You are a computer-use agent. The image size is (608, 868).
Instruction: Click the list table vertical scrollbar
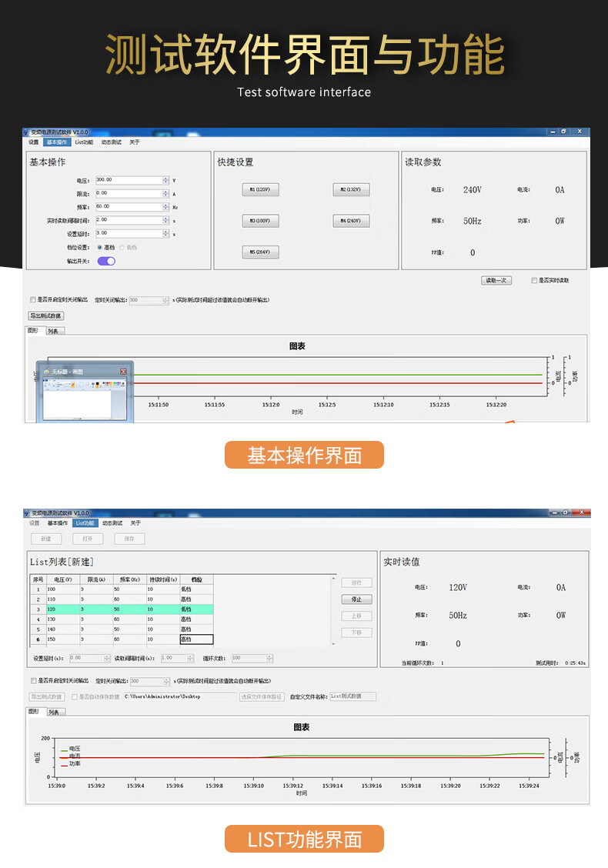[x=333, y=611]
